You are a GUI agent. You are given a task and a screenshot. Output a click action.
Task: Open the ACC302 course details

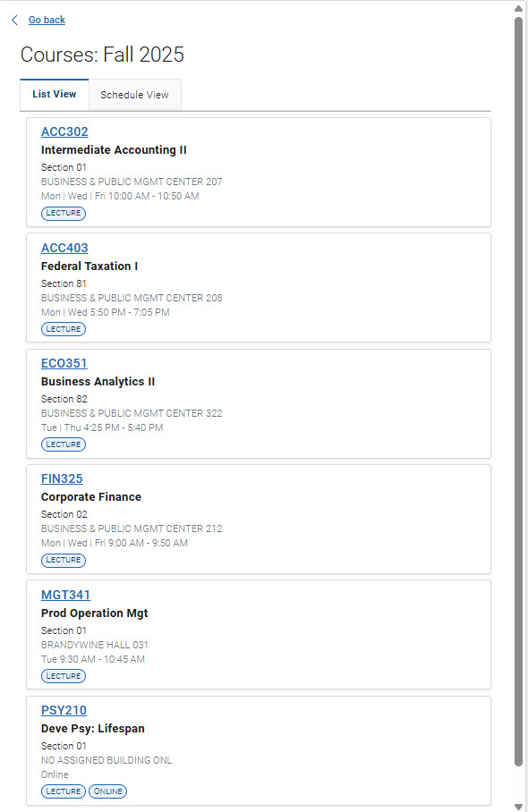(x=64, y=131)
